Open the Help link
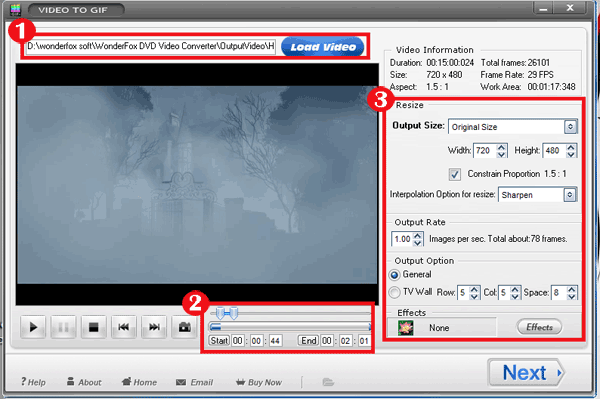600x399 pixels. click(33, 382)
